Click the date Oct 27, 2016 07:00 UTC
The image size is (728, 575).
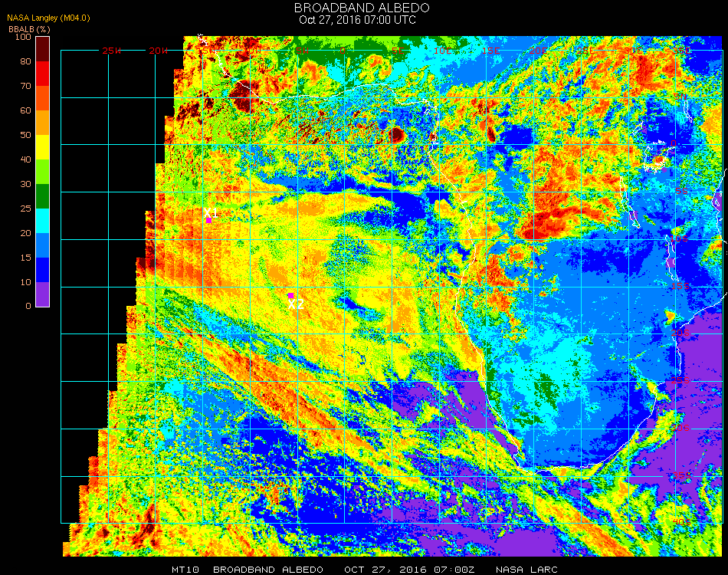pyautogui.click(x=358, y=20)
